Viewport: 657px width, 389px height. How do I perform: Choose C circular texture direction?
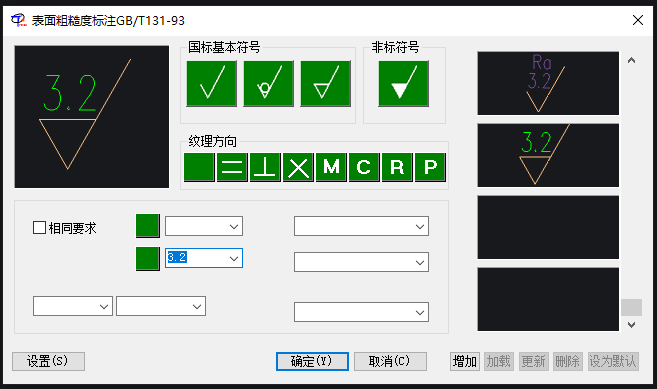[x=364, y=167]
